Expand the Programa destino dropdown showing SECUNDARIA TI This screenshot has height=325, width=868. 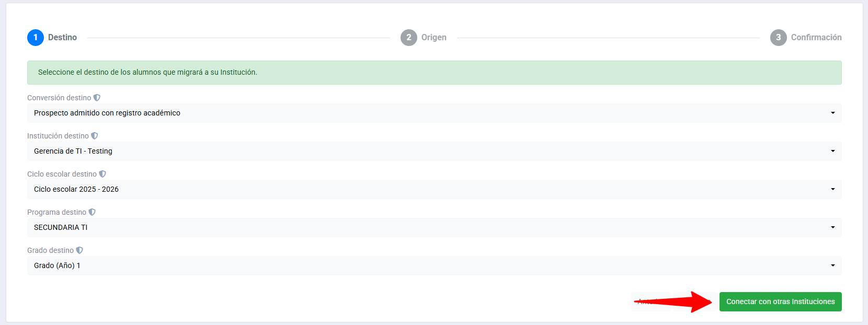coord(434,227)
